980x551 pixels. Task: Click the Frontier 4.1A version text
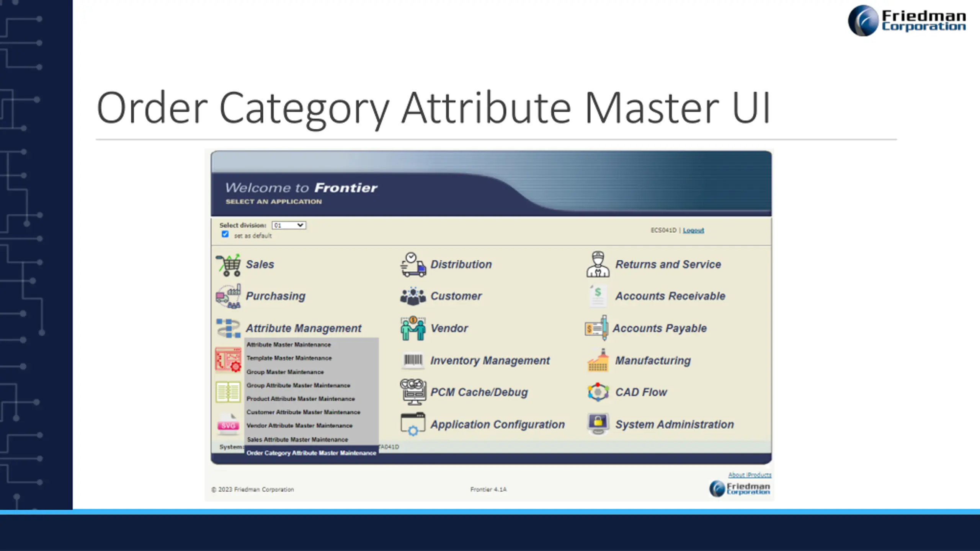pyautogui.click(x=488, y=489)
